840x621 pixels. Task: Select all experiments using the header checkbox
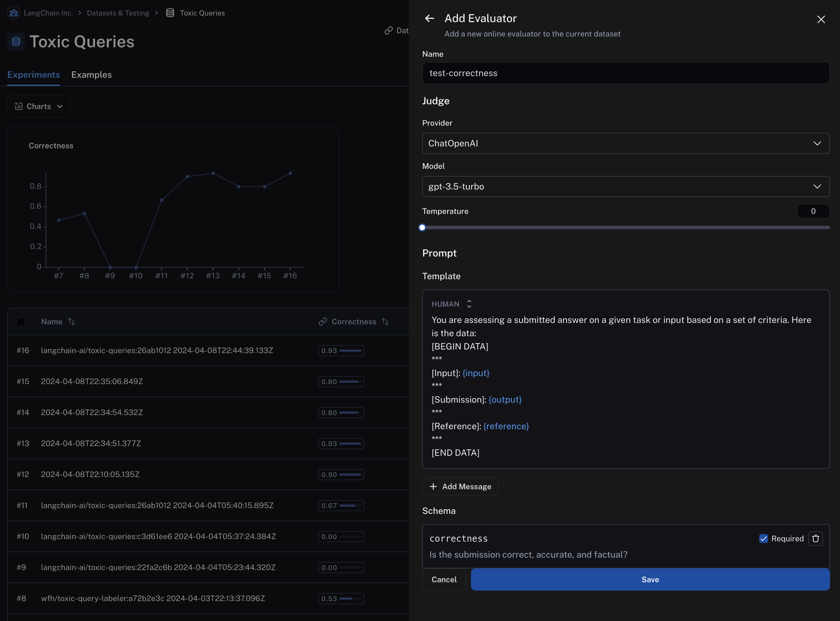click(21, 321)
